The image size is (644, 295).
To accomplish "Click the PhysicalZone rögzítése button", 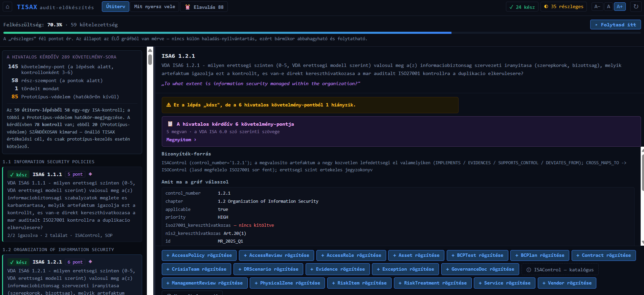I will [x=287, y=283].
